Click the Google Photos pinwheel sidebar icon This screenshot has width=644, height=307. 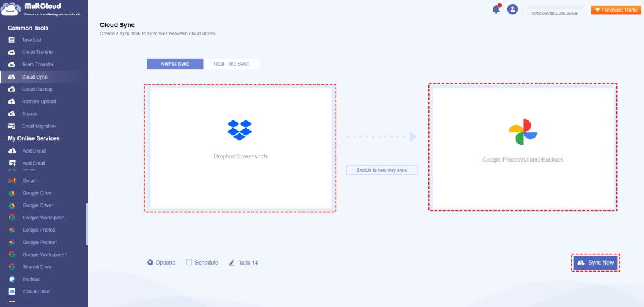12,230
